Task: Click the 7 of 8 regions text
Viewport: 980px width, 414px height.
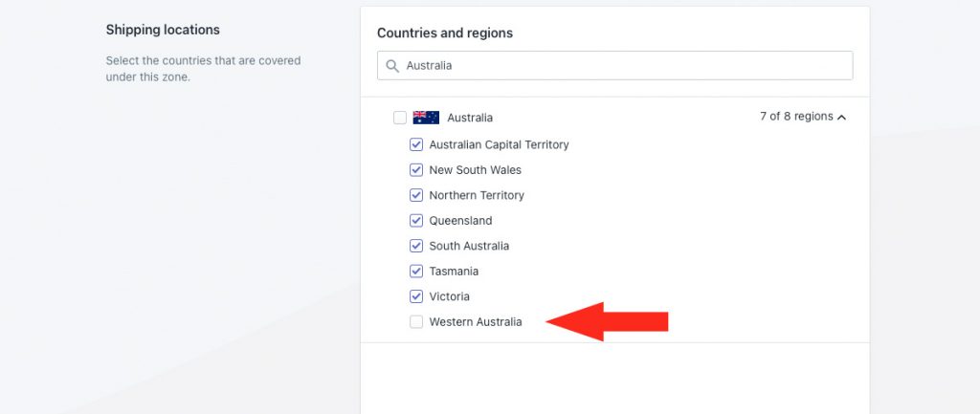Action: (x=796, y=117)
